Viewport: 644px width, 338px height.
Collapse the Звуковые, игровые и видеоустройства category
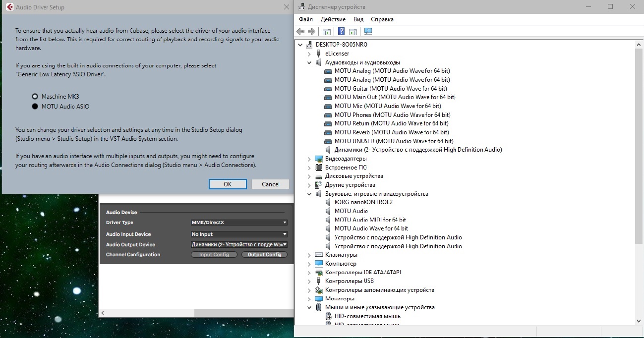(309, 194)
